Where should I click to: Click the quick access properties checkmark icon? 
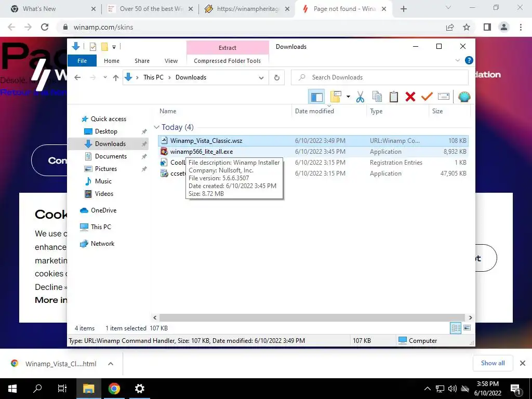(92, 47)
